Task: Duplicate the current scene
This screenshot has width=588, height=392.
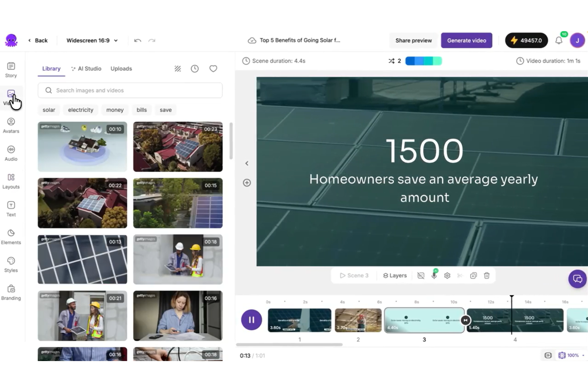Action: pyautogui.click(x=473, y=276)
